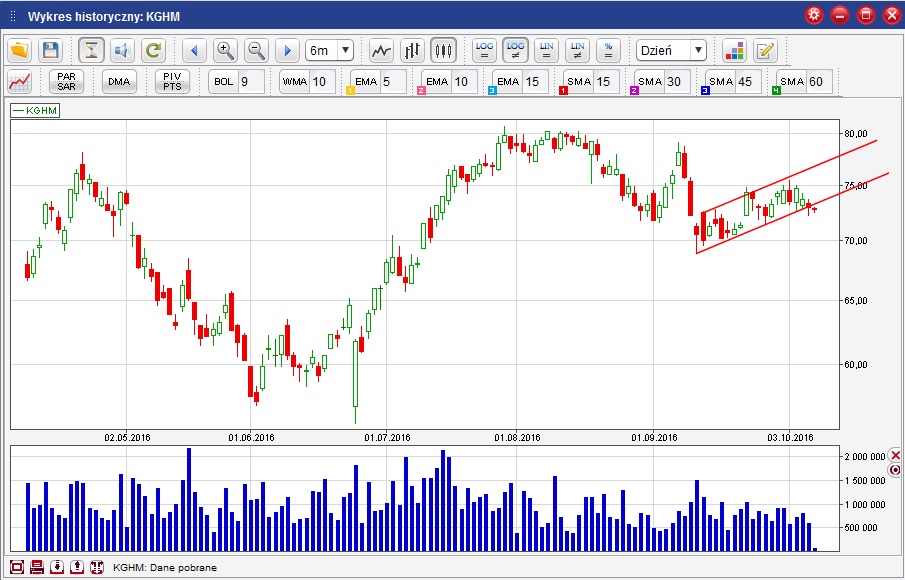Enable the DMA indicator
Screen dimensions: 905x580
119,81
